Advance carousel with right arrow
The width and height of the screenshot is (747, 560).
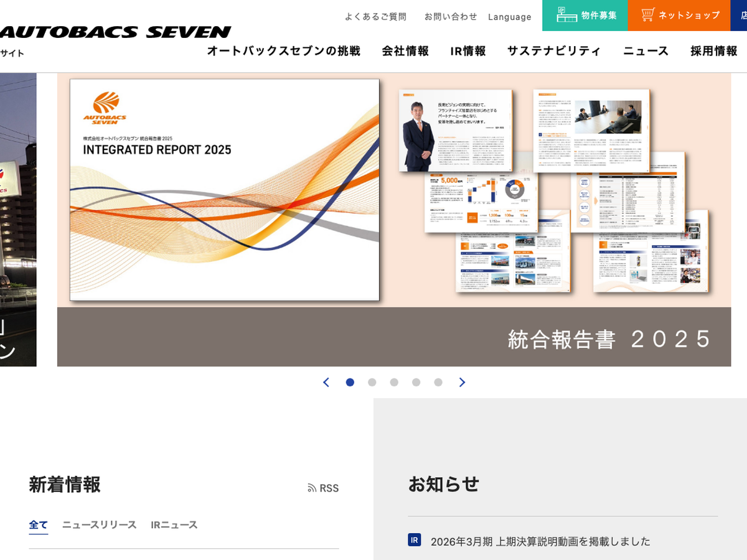click(462, 382)
